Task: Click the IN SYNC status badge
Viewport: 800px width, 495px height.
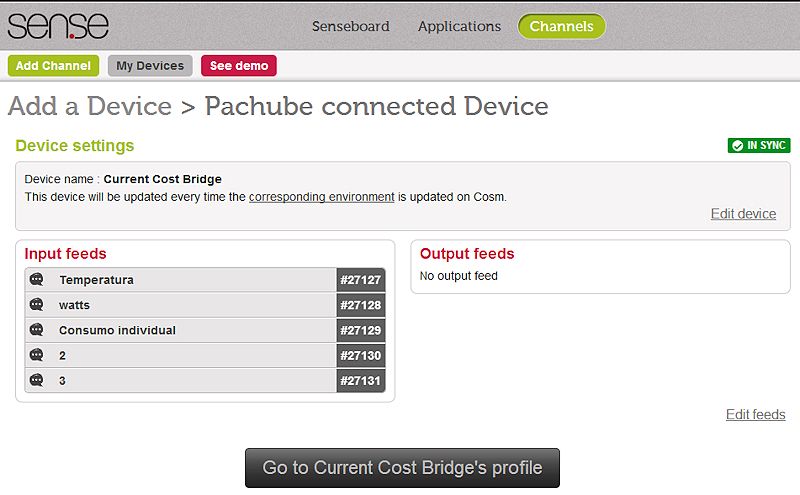Action: [x=759, y=145]
